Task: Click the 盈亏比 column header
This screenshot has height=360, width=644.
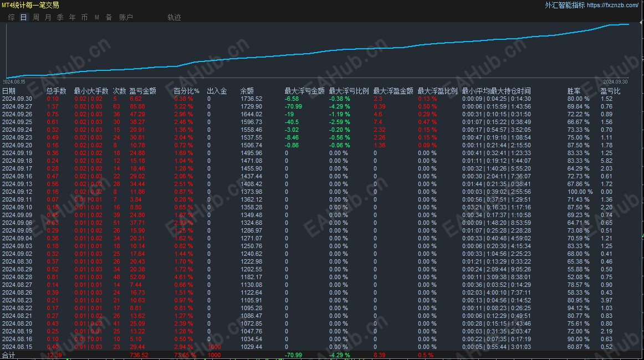Action: coord(610,91)
